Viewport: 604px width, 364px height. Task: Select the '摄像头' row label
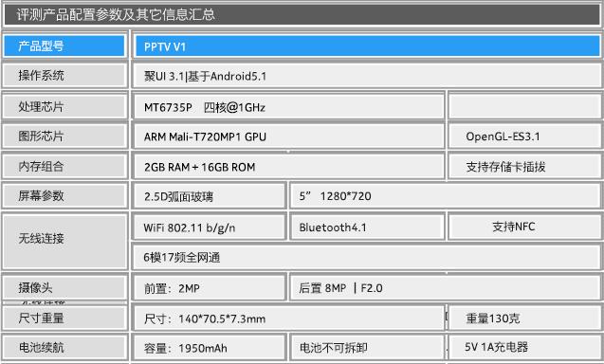[64, 287]
